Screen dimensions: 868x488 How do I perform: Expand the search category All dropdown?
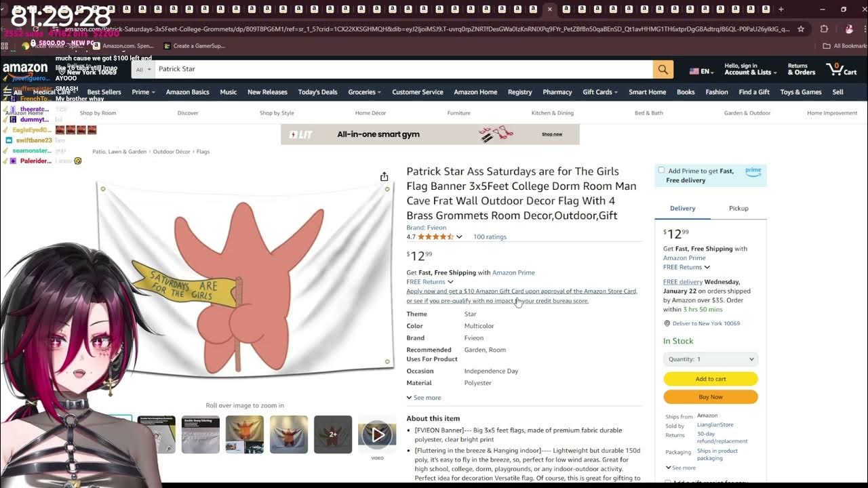tap(143, 69)
